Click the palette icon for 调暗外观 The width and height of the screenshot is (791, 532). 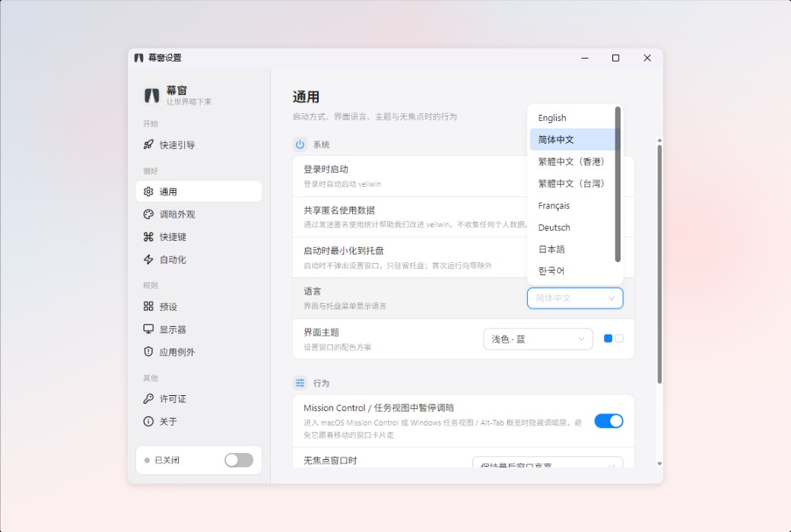click(x=148, y=214)
